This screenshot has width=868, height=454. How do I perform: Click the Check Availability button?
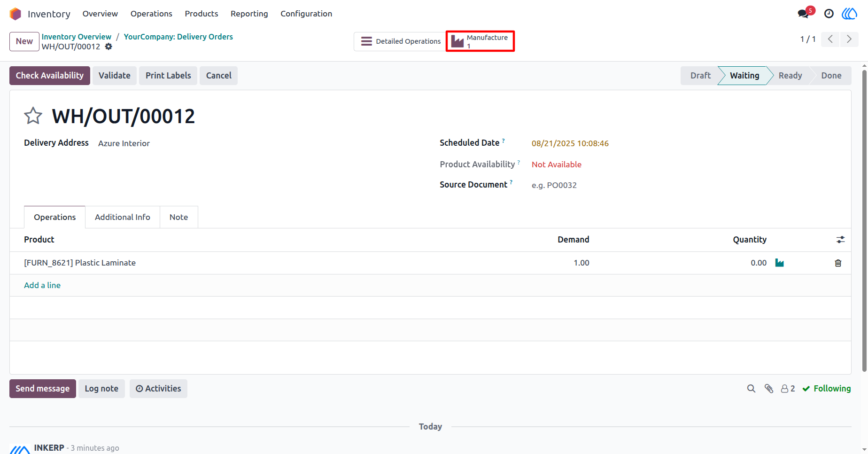(x=50, y=76)
